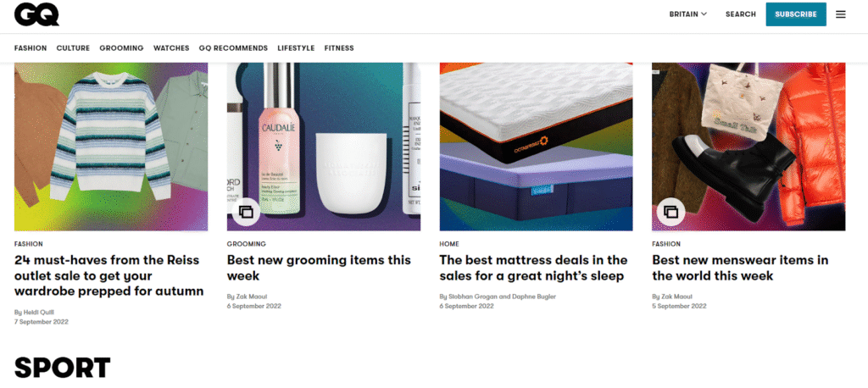Click the mattress stack thumbnail image

537,147
